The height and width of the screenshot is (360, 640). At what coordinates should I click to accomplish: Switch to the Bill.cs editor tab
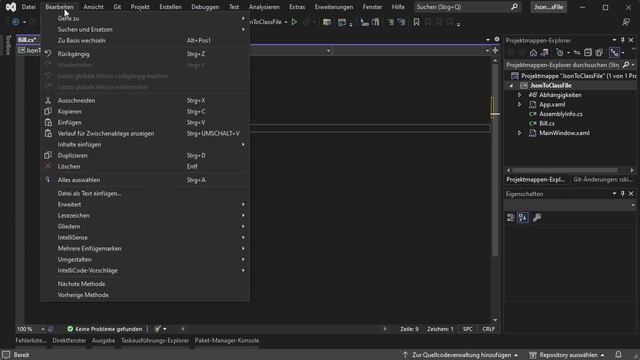coord(27,40)
